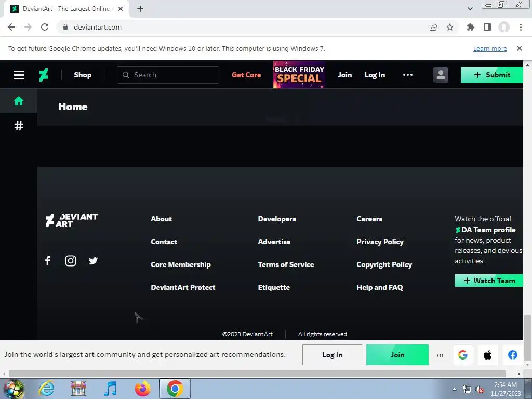Sign in with the Facebook icon
532x399 pixels.
click(x=513, y=355)
